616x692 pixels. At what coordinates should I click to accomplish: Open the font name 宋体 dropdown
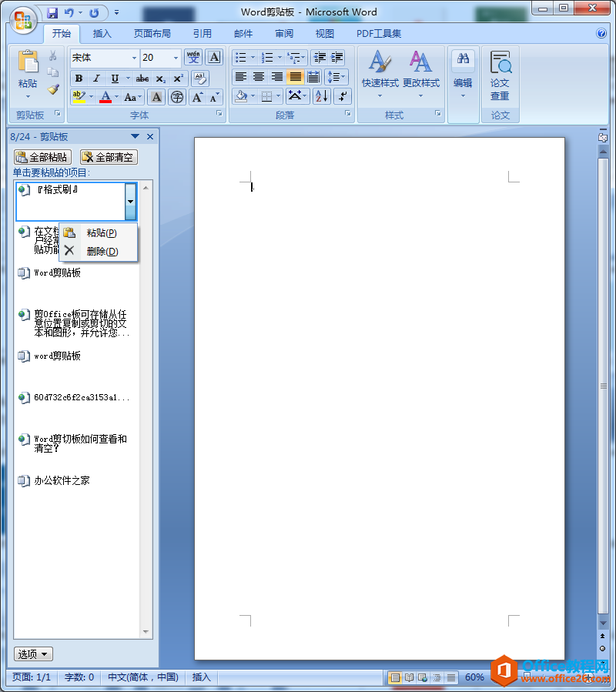coord(134,58)
